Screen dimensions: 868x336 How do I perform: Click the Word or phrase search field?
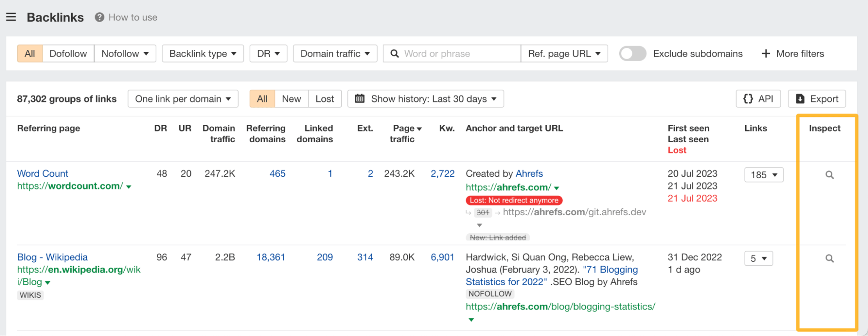[452, 53]
